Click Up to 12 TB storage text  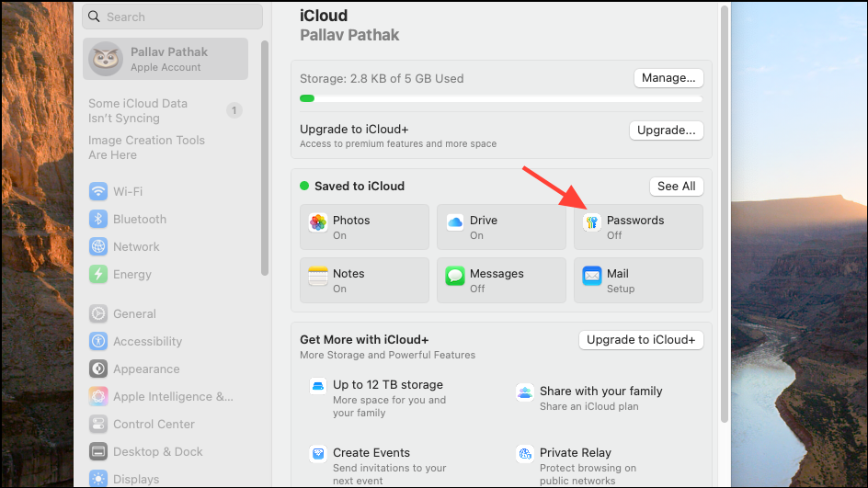tap(387, 384)
